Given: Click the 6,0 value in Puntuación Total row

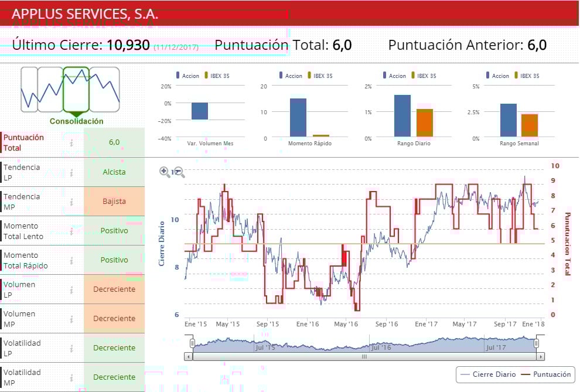Looking at the screenshot, I should pyautogui.click(x=114, y=142).
